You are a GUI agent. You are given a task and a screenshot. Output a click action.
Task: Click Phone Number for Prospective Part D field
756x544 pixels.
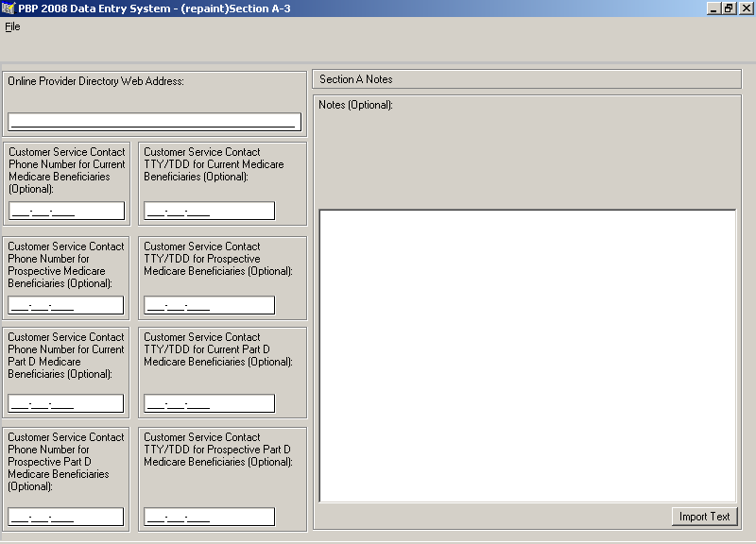tap(65, 517)
